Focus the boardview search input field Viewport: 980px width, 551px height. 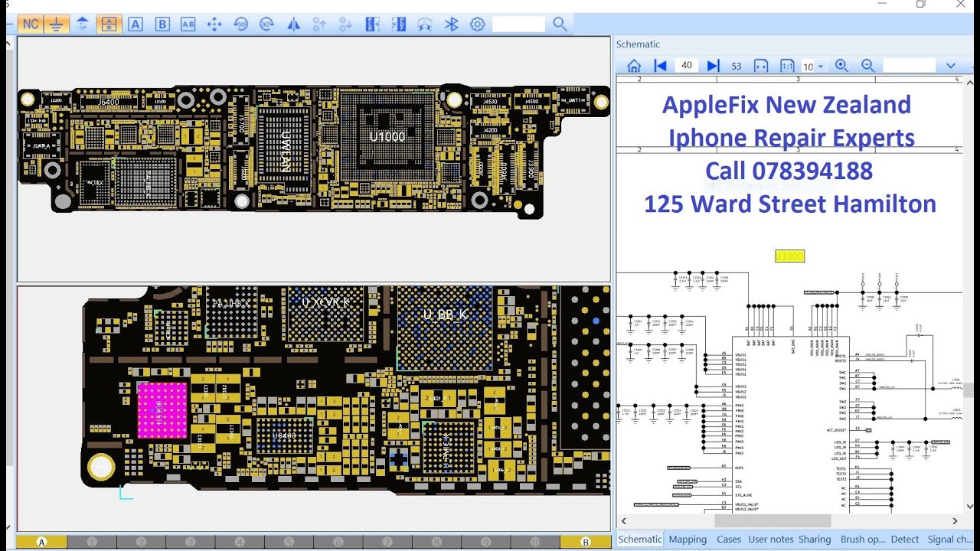pyautogui.click(x=518, y=24)
